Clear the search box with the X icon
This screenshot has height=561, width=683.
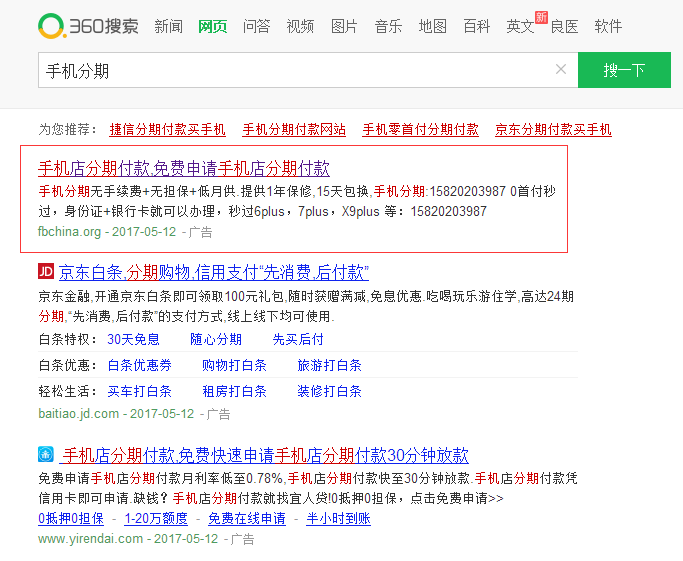(x=561, y=70)
